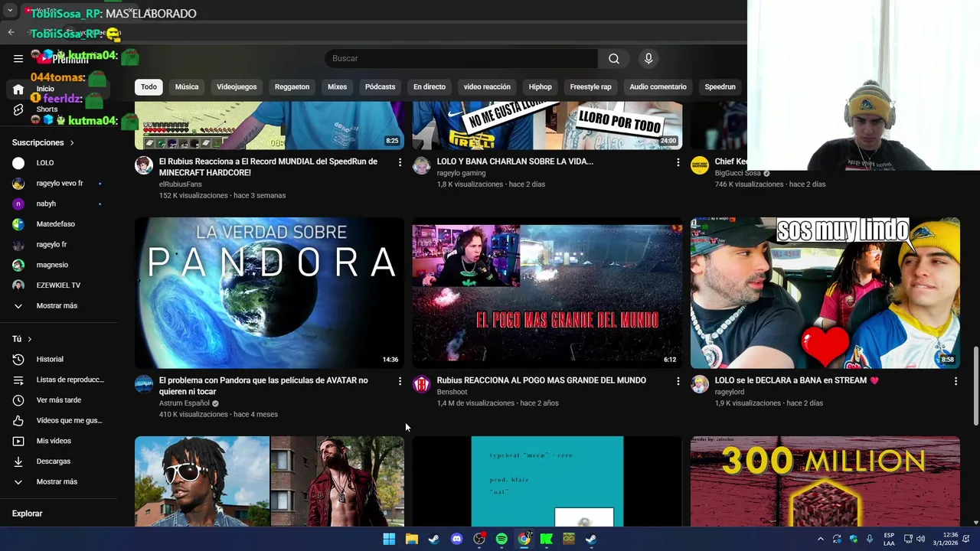Click the search magnifier button

point(614,59)
